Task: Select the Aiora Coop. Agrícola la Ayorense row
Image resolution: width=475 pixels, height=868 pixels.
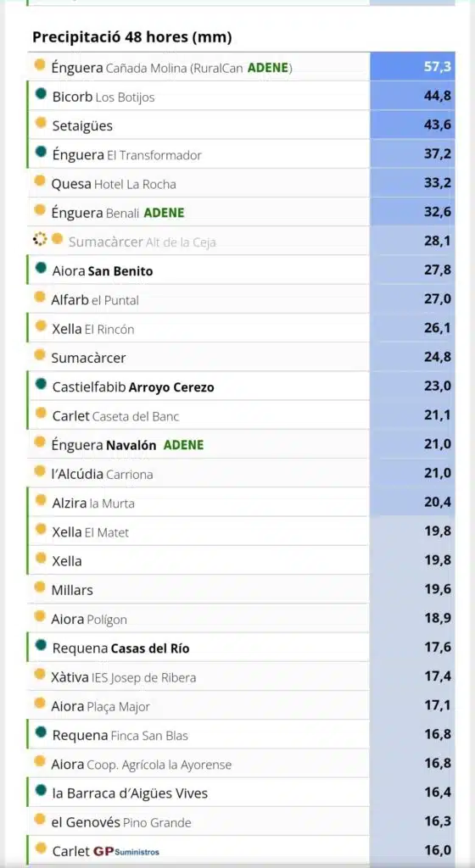Action: [242, 764]
